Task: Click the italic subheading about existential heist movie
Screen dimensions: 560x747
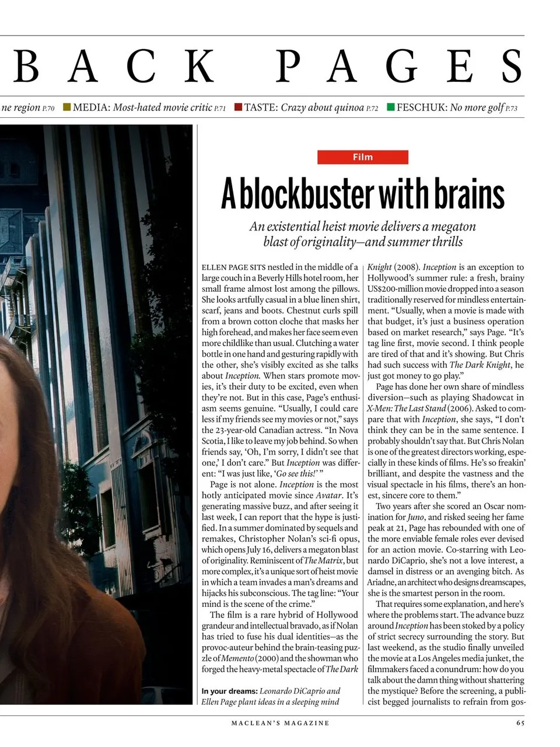Action: [362, 234]
